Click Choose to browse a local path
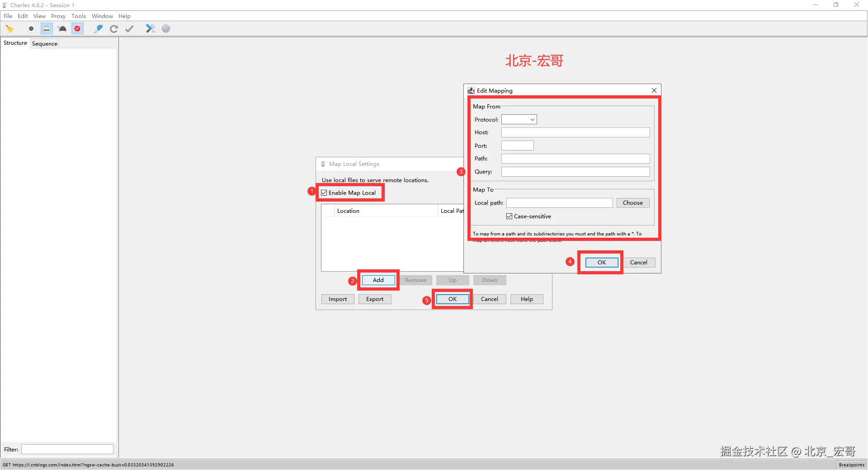The width and height of the screenshot is (868, 470). (x=633, y=203)
